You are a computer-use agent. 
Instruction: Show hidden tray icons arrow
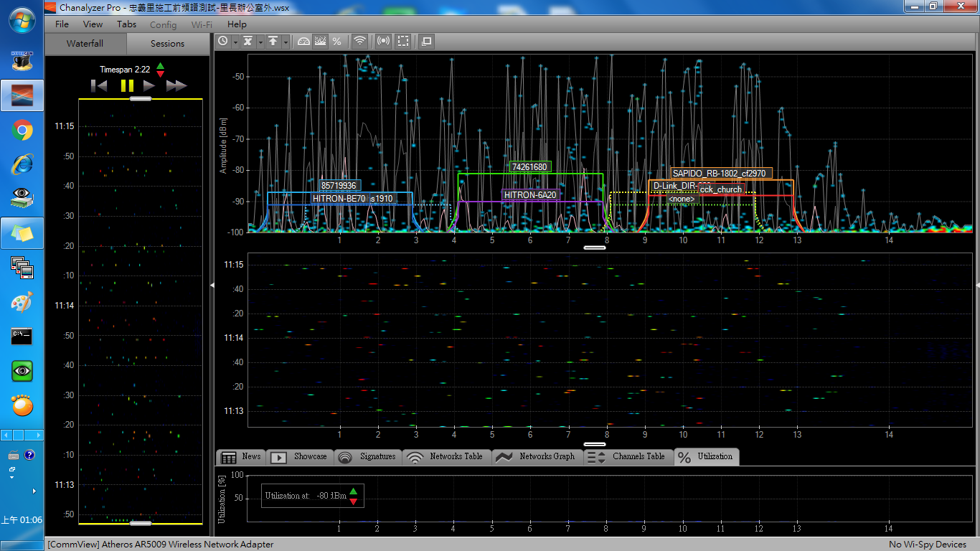tap(34, 491)
